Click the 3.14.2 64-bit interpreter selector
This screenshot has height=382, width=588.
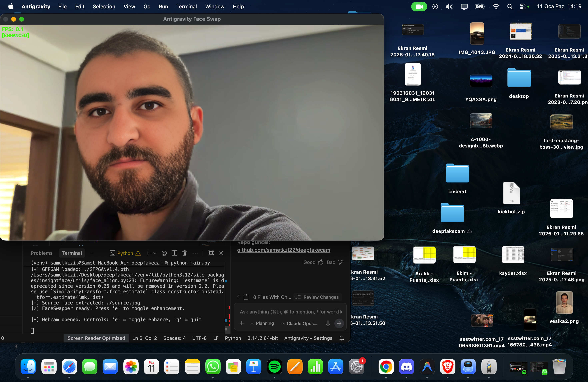[263, 338]
